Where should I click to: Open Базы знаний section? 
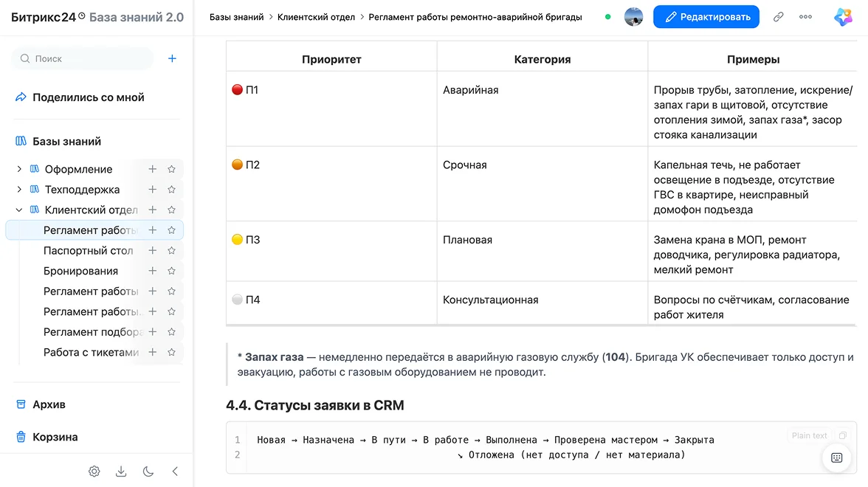point(58,142)
